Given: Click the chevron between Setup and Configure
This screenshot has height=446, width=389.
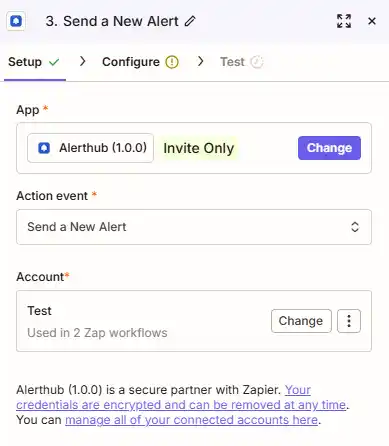Looking at the screenshot, I should (x=83, y=61).
